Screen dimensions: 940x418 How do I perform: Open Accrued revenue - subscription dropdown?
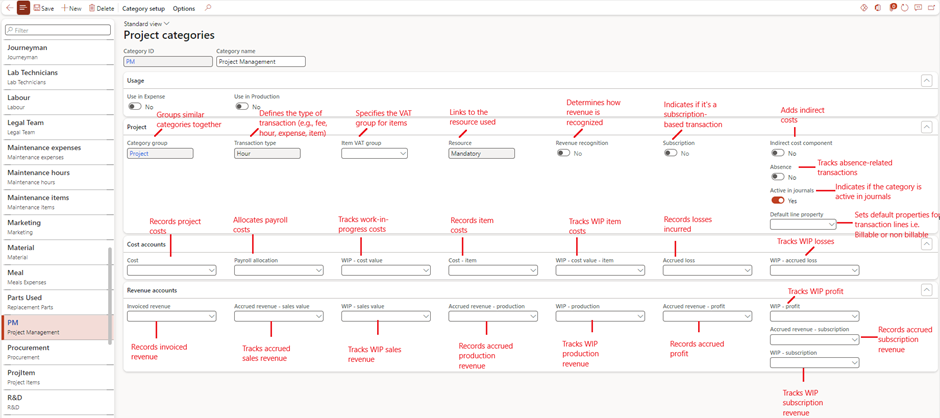click(x=854, y=339)
